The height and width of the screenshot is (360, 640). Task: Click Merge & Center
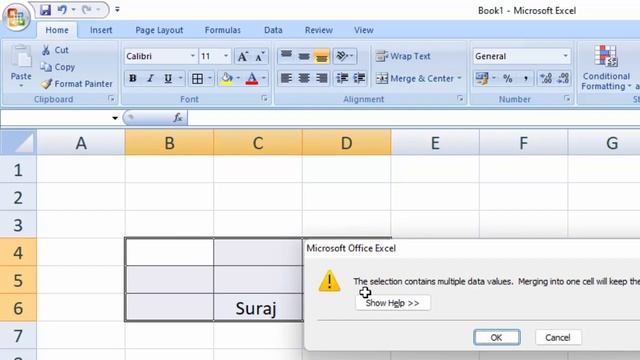[415, 78]
